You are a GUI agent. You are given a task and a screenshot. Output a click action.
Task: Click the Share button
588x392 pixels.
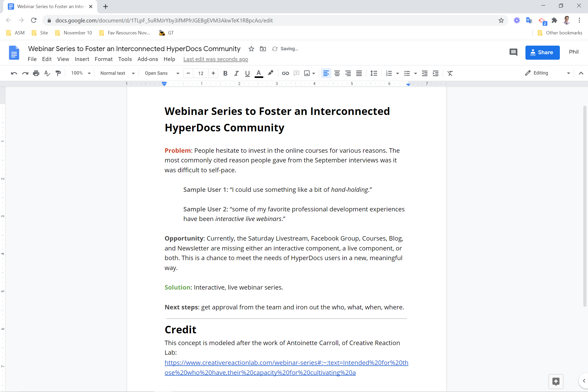coord(542,52)
